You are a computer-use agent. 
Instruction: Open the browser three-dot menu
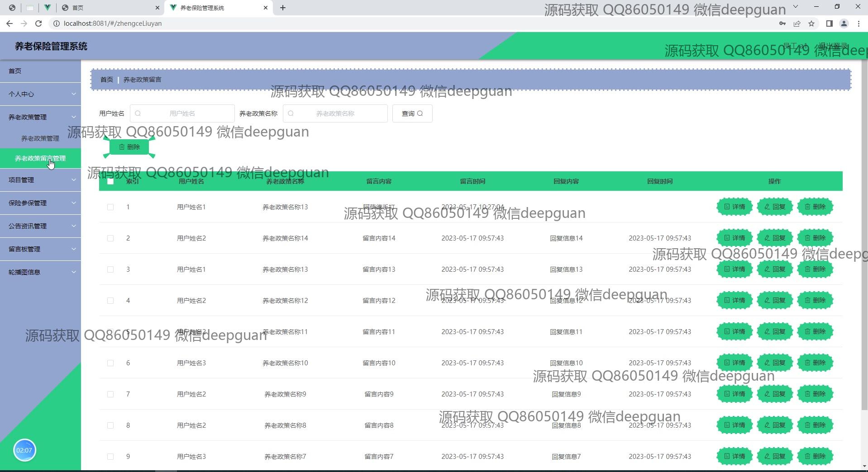[x=858, y=24]
